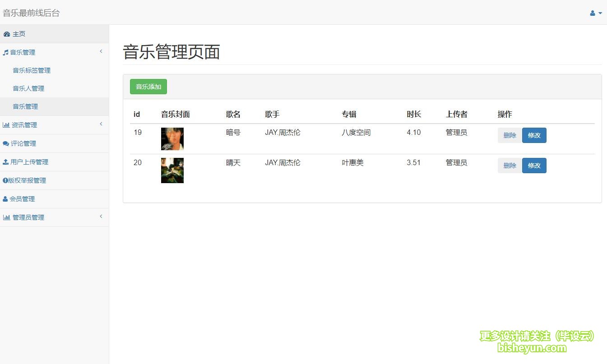Image resolution: width=607 pixels, height=364 pixels.
Task: Click the green 音乐添加 button
Action: coord(148,86)
